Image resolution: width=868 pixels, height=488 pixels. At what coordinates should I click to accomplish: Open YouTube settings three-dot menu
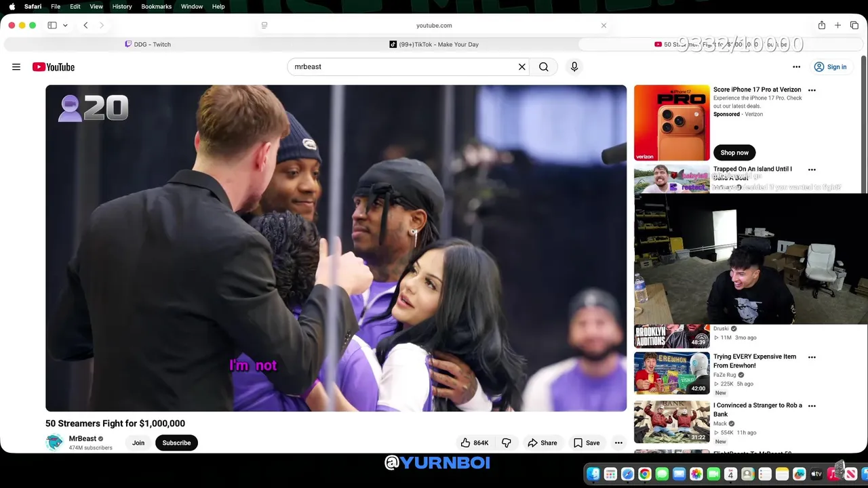click(797, 67)
